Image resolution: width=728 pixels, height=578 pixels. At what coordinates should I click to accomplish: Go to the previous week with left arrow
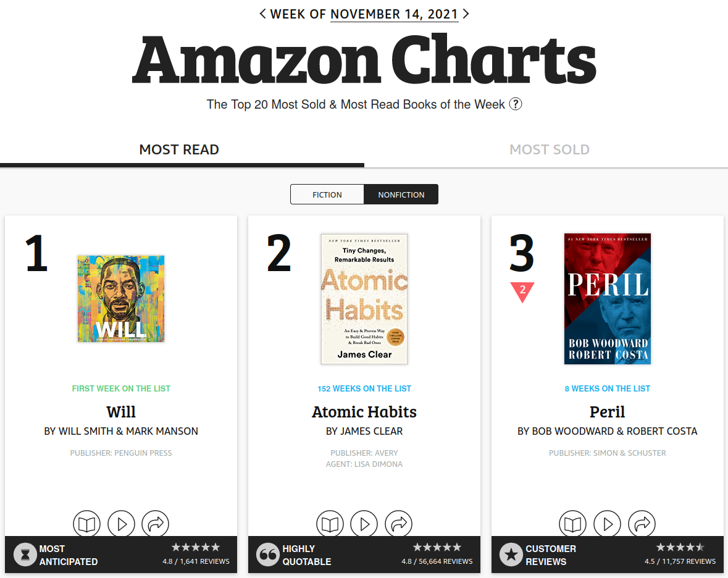click(x=262, y=14)
